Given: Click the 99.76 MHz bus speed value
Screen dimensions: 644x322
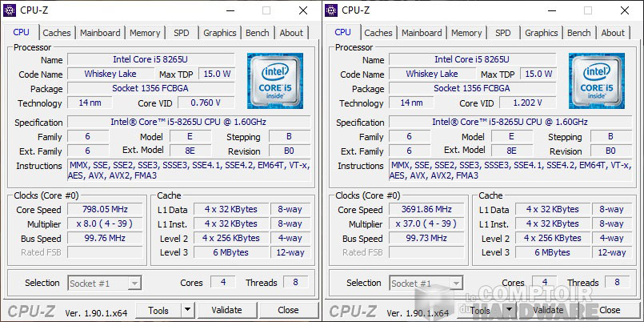Looking at the screenshot, I should click(x=105, y=238).
